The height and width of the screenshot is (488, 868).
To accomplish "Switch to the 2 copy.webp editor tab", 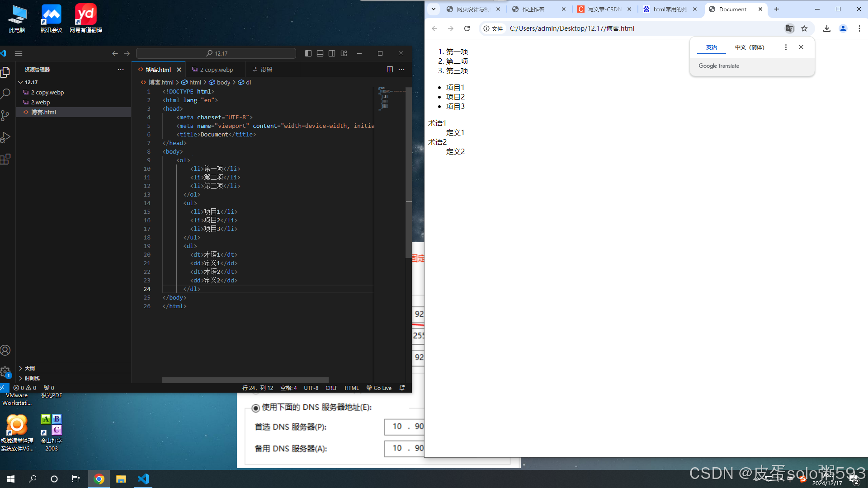I will [216, 70].
